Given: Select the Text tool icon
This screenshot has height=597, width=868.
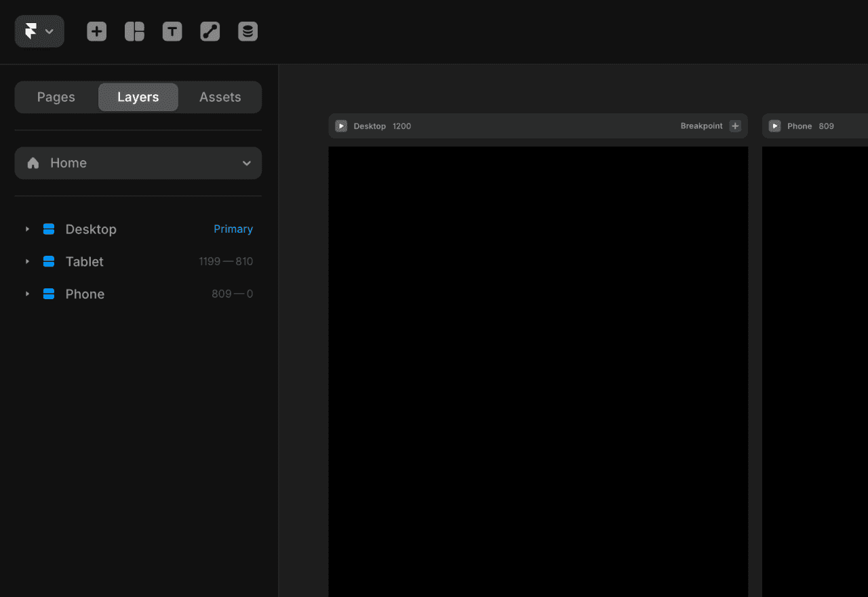Looking at the screenshot, I should (172, 31).
